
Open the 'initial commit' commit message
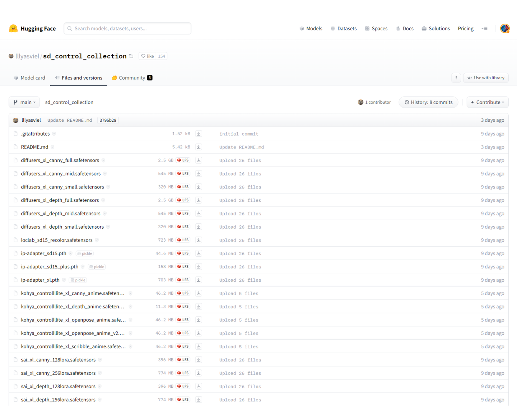pos(239,134)
